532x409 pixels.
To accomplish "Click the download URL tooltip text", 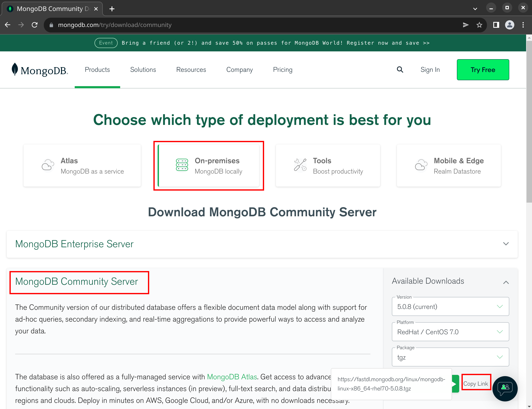I will (x=391, y=384).
